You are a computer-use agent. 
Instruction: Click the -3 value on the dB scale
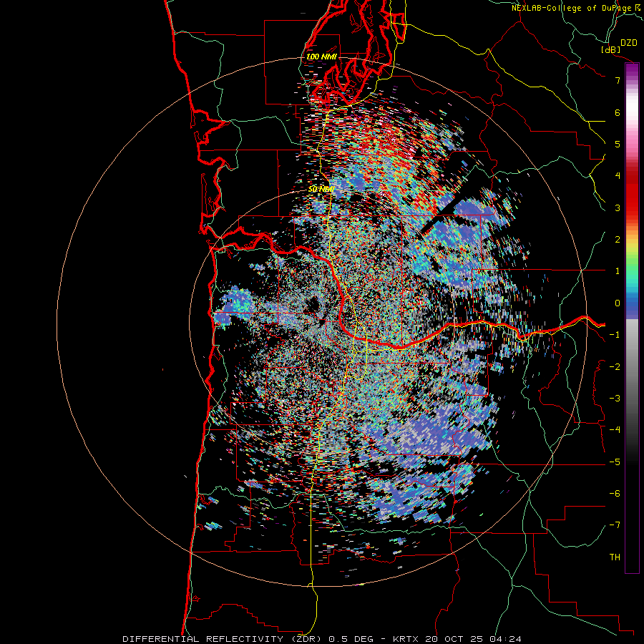[x=615, y=399]
